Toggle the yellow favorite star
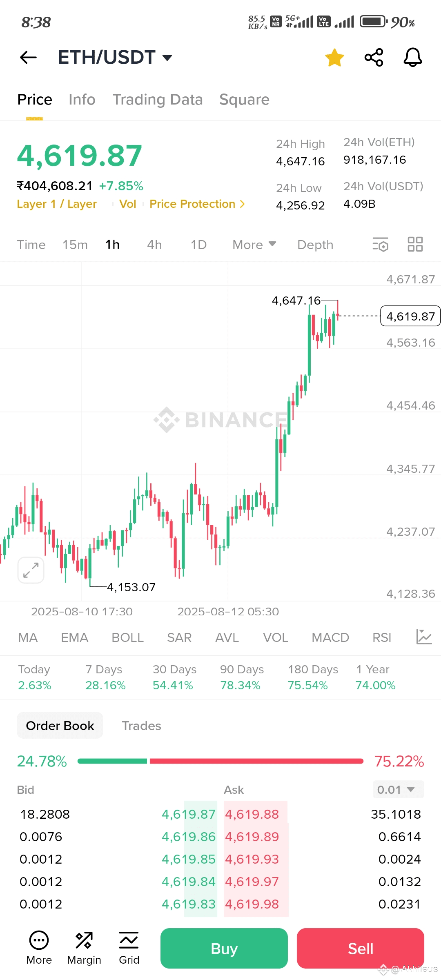The width and height of the screenshot is (441, 980). [x=334, y=58]
